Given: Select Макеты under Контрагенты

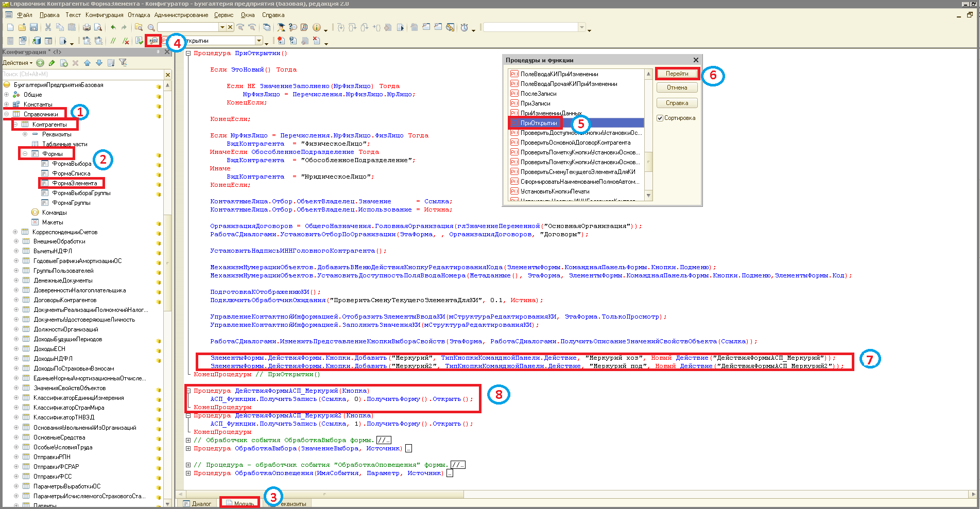Looking at the screenshot, I should click(x=53, y=222).
